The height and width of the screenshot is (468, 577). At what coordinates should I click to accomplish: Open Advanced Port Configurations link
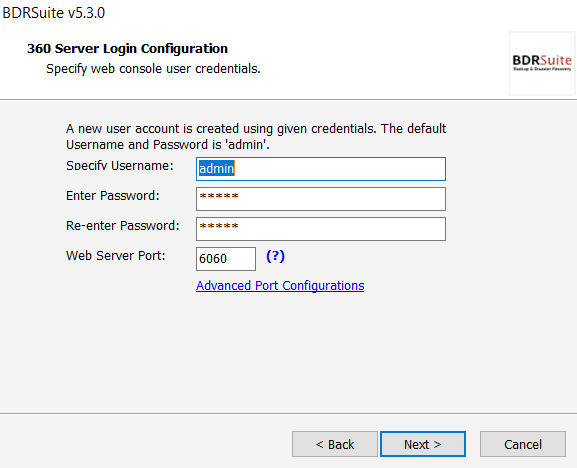[280, 286]
